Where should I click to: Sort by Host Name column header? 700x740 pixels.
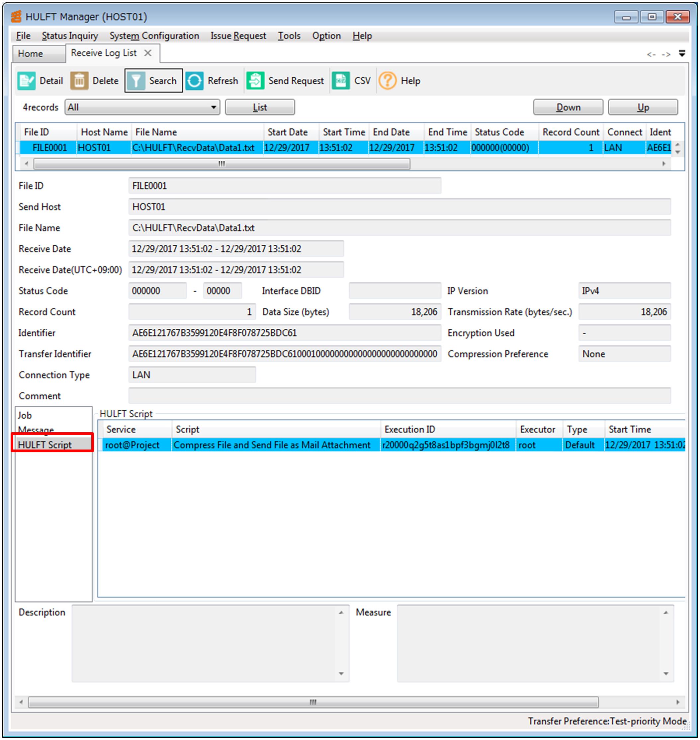tap(104, 132)
